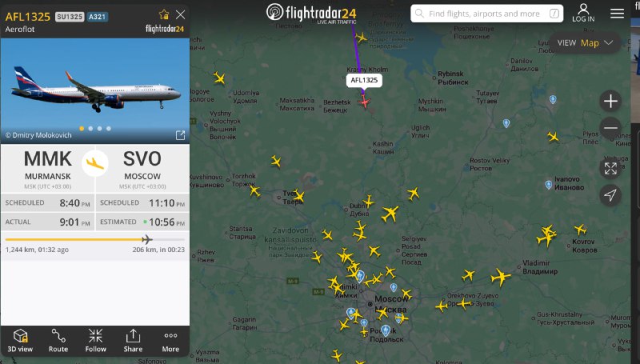This screenshot has height=364, width=640.
Task: Open the 3D view of the flight
Action: [20, 340]
